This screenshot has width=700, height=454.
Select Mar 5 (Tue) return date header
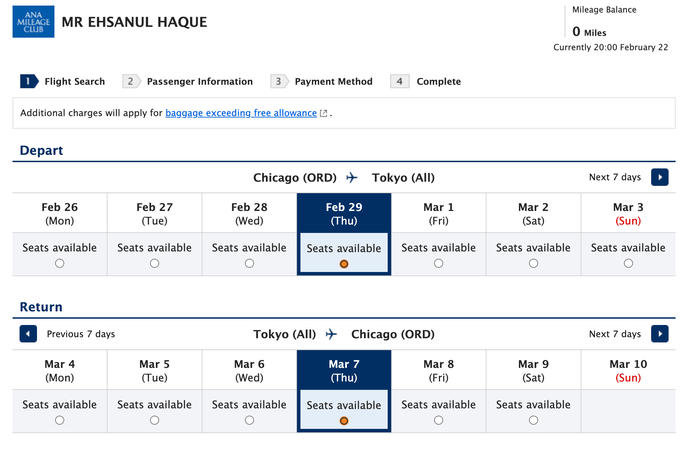click(154, 370)
